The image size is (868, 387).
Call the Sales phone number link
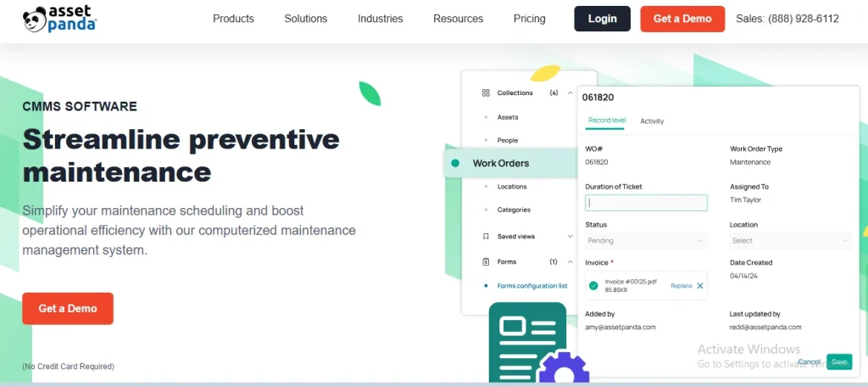(787, 19)
